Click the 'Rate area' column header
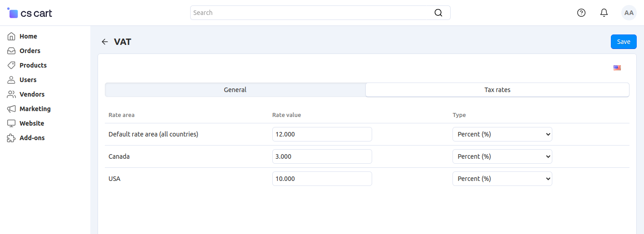 (122, 115)
